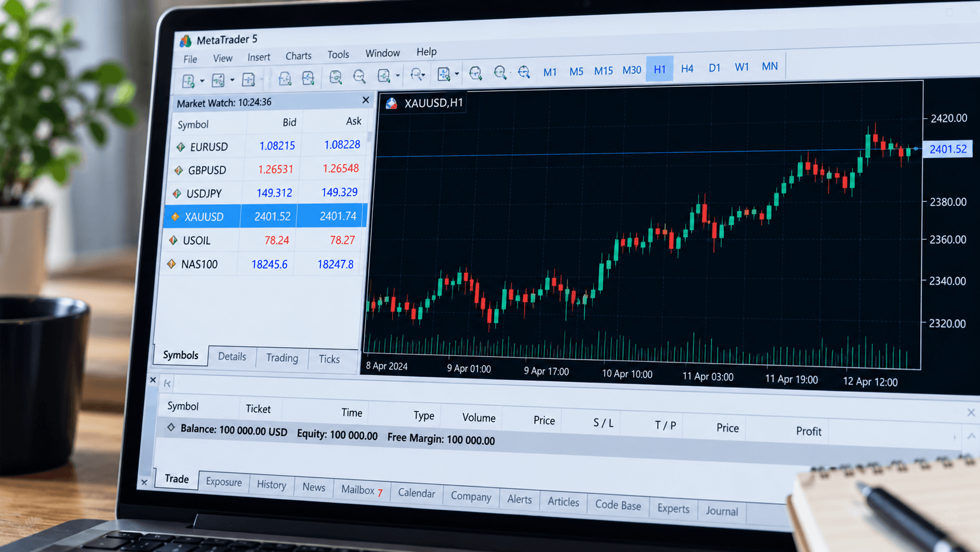Click the arrow icon above the Symbol column in Toolbox
This screenshot has width=980, height=552.
tap(167, 383)
